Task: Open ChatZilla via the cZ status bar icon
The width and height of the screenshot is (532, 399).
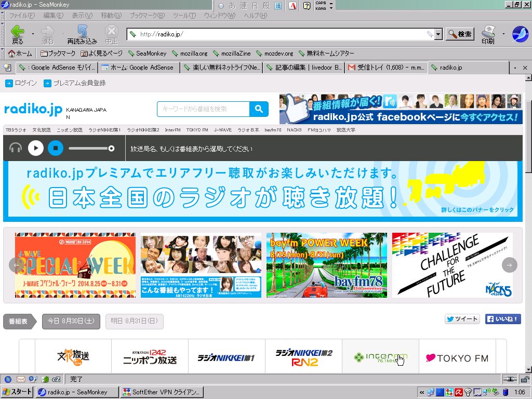Action: tap(56, 379)
